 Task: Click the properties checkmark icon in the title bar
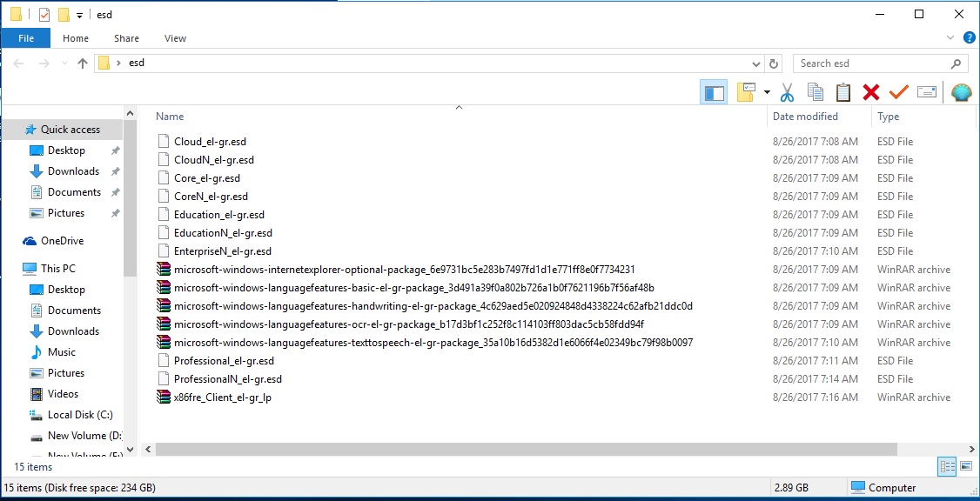pos(44,15)
